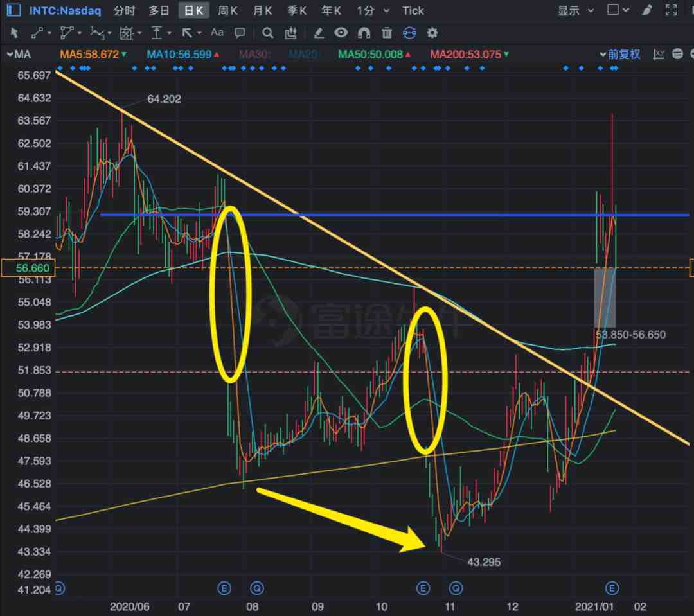Toggle the dimmed MA30 line on
Viewport: 694px width, 616px height.
(254, 55)
